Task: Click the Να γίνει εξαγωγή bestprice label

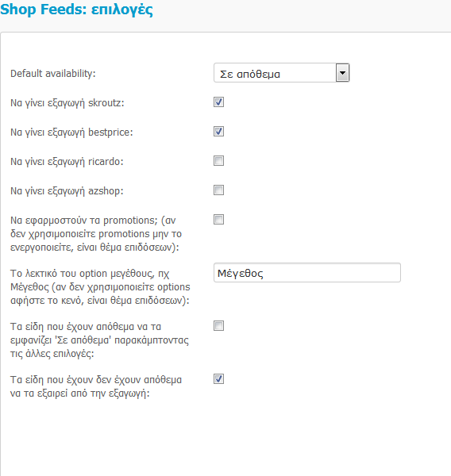Action: (71, 132)
